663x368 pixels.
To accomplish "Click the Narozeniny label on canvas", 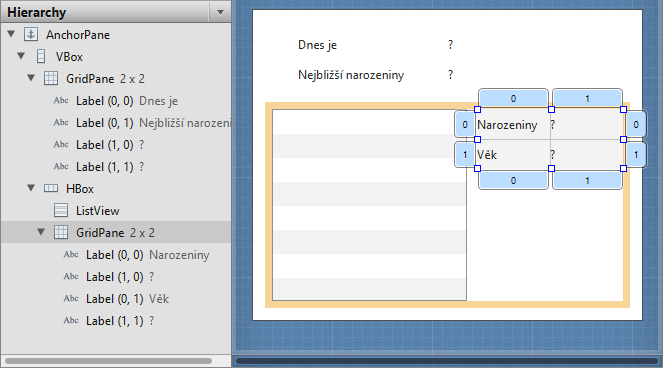I will pos(507,125).
